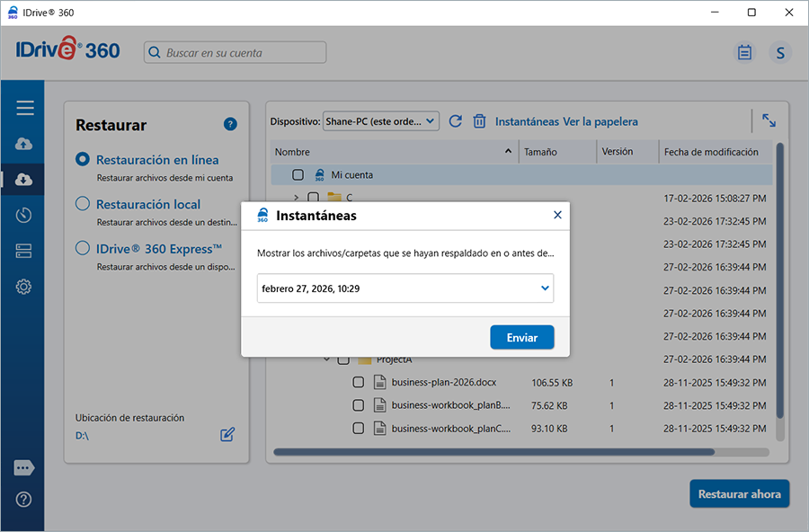Click the Restaurar ahora button
This screenshot has width=809, height=532.
739,494
